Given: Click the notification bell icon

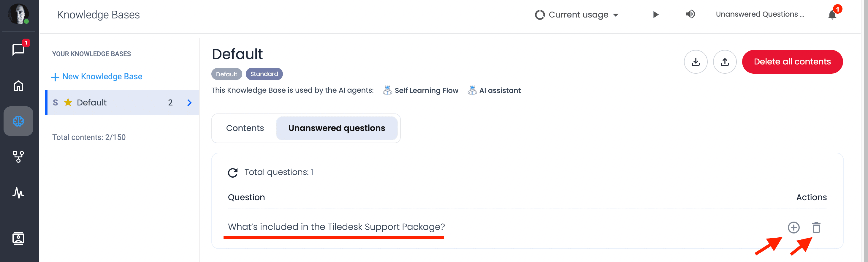Looking at the screenshot, I should coord(832,15).
